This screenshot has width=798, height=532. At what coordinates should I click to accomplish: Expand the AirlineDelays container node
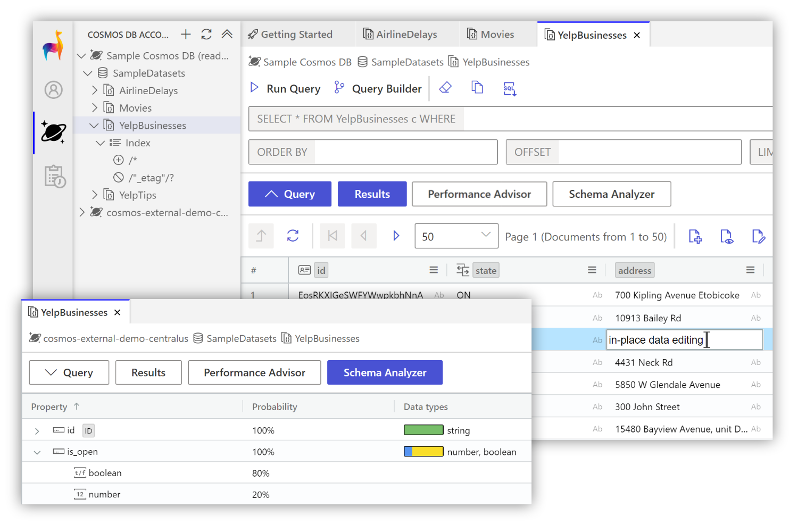[95, 90]
